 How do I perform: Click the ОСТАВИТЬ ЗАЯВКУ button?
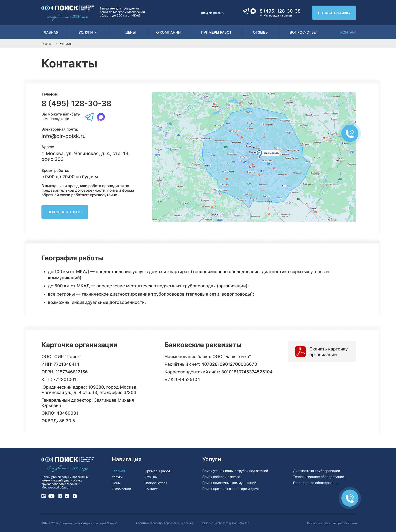coord(334,13)
